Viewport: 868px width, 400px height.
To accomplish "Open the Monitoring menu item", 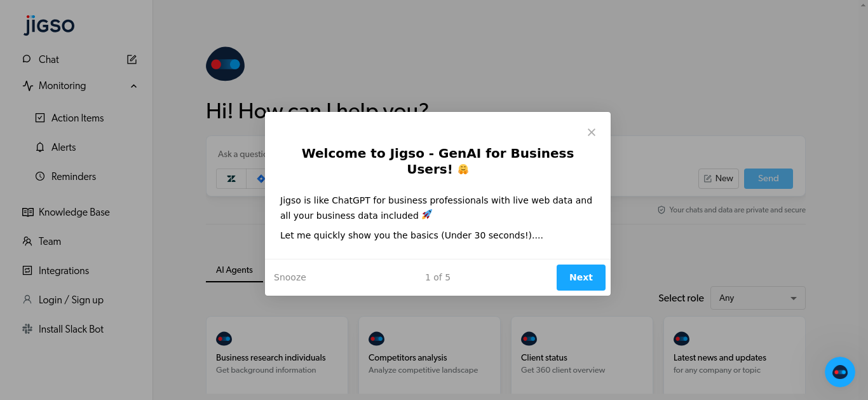I will (62, 86).
